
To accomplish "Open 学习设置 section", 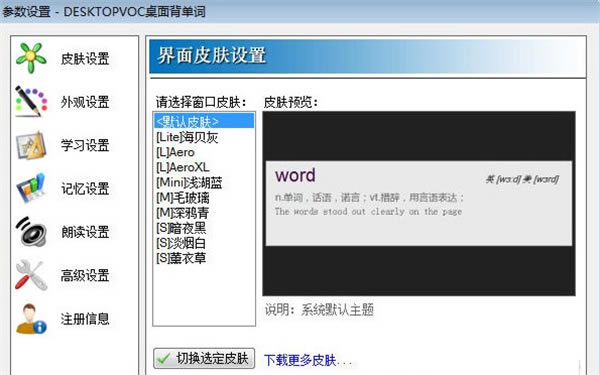I will point(85,145).
